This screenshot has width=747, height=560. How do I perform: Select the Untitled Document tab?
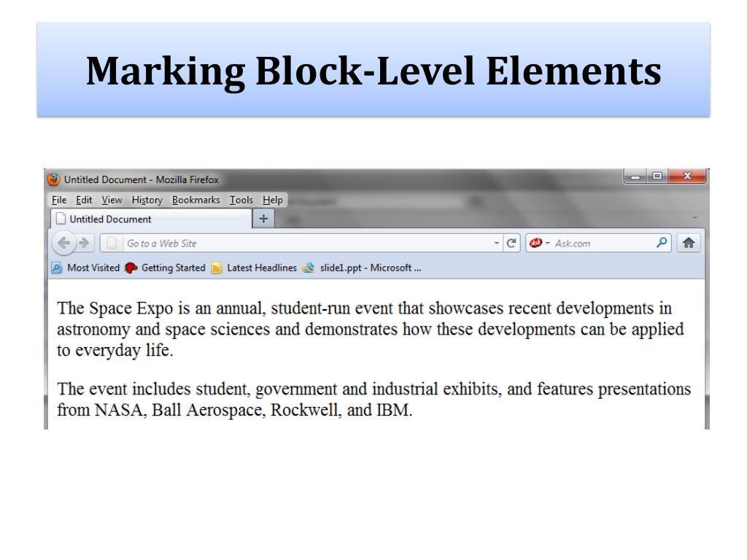tap(151, 219)
